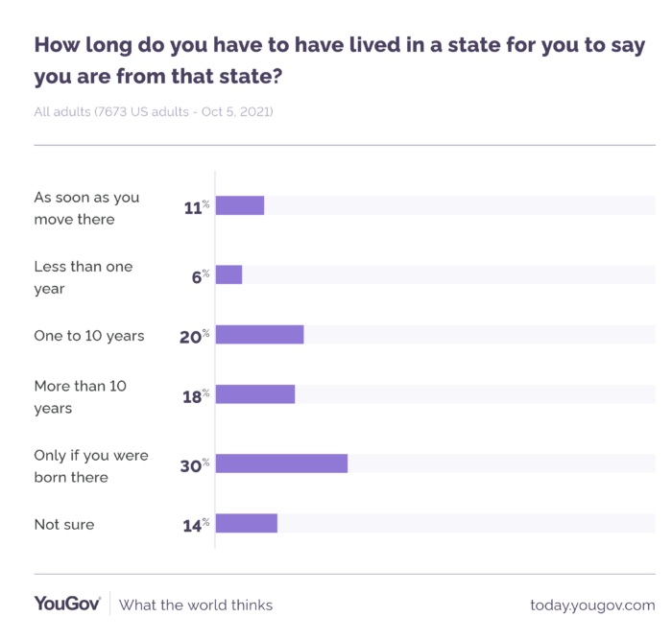This screenshot has width=672, height=641.
Task: Select the 'Less than one year' label
Action: click(84, 277)
